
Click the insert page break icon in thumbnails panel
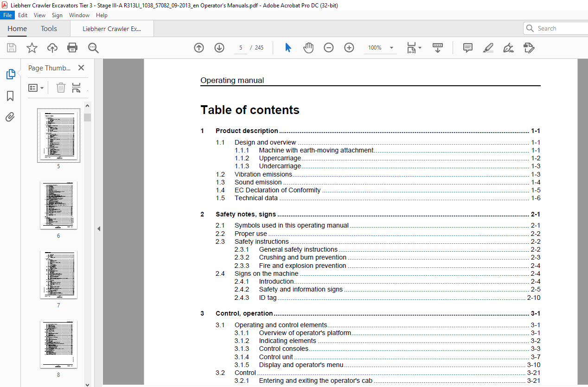[x=77, y=88]
